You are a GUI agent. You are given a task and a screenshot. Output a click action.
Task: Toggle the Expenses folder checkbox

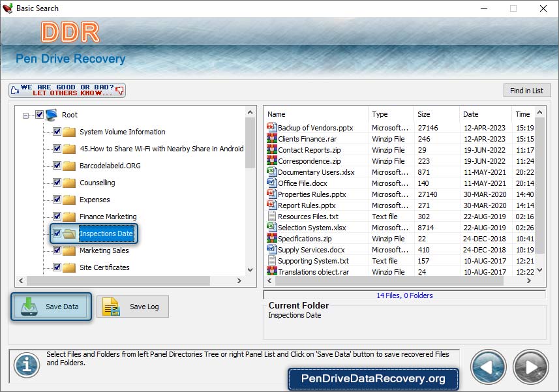[57, 200]
